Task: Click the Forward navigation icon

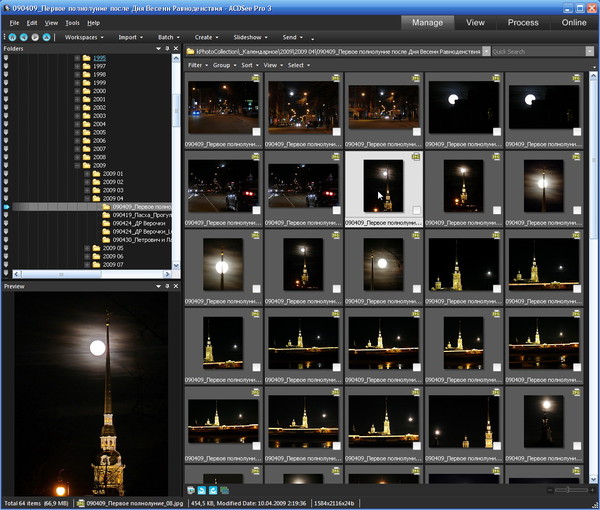Action: 35,37
